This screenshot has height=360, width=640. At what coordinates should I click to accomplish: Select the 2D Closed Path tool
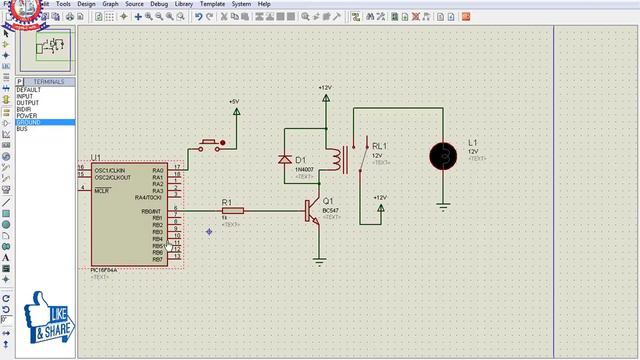click(x=6, y=247)
